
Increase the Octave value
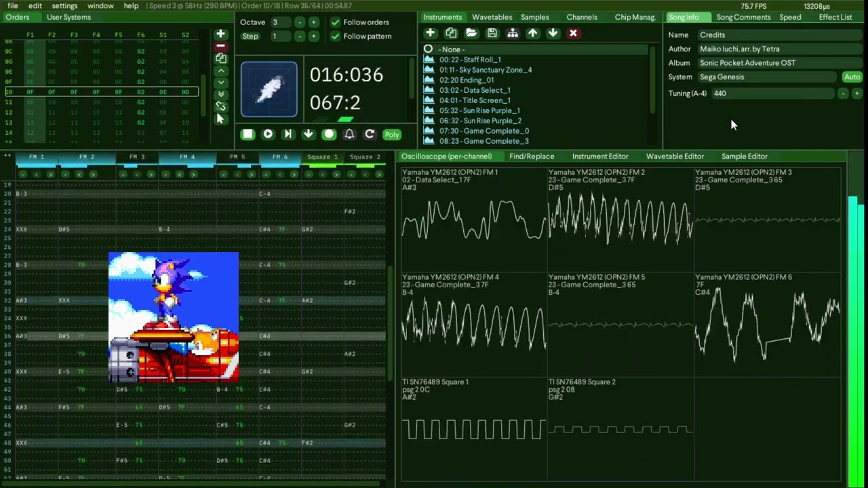point(313,22)
